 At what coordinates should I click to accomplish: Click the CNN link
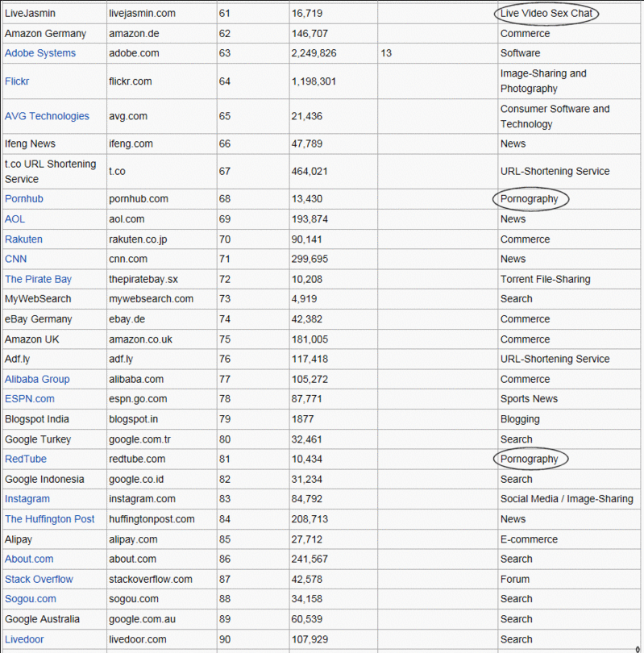pos(16,259)
